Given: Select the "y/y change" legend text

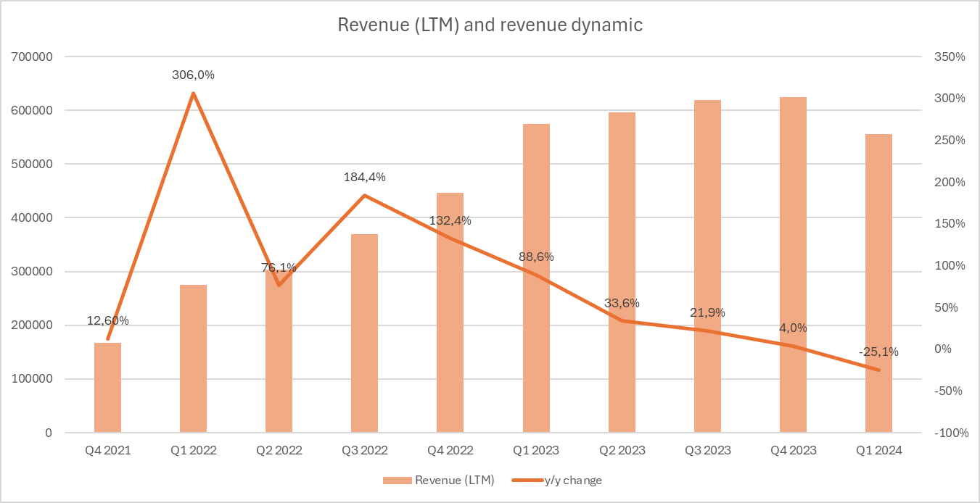Looking at the screenshot, I should coord(573,480).
